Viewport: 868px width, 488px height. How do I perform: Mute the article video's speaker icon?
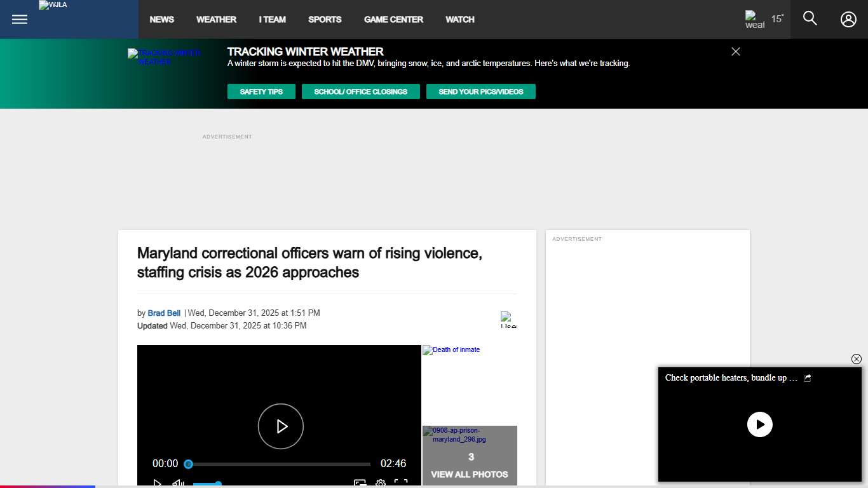[178, 484]
